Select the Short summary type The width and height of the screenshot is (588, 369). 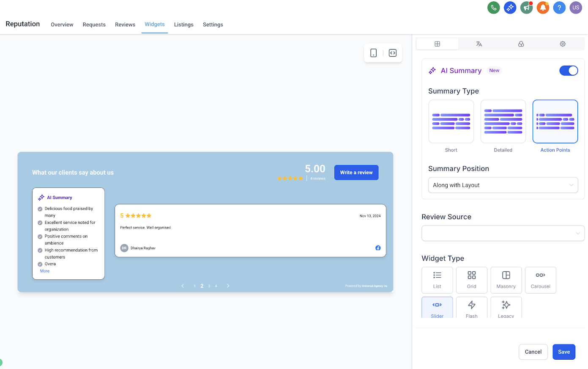[451, 122]
